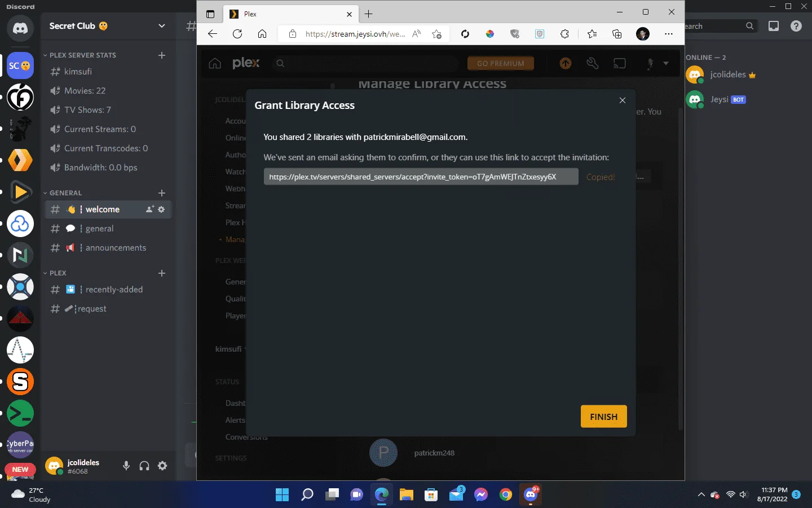Edit the welcome channel settings gear
The height and width of the screenshot is (508, 812).
coord(161,209)
